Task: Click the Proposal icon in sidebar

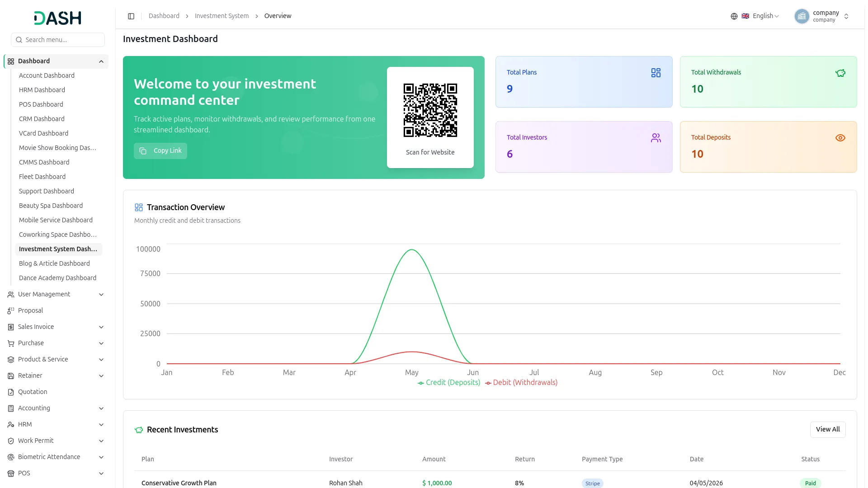Action: click(11, 311)
